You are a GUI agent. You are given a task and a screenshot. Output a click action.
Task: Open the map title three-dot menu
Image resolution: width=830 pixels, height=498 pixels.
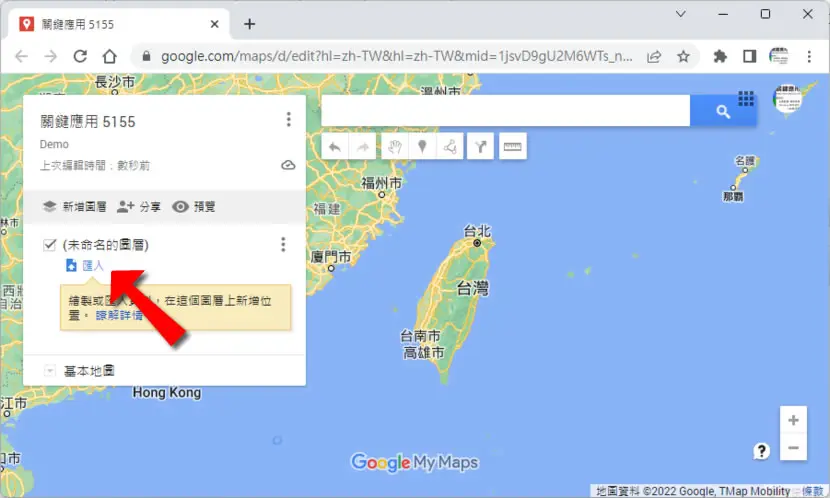[288, 120]
